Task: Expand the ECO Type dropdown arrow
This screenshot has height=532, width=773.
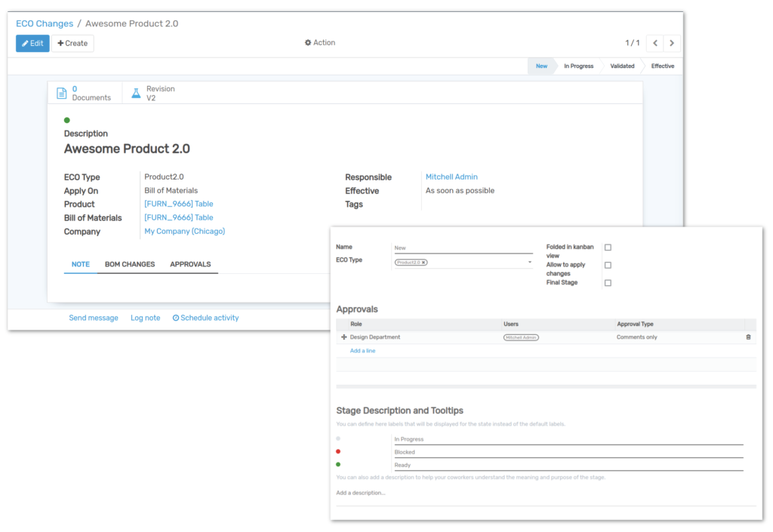Action: click(530, 262)
